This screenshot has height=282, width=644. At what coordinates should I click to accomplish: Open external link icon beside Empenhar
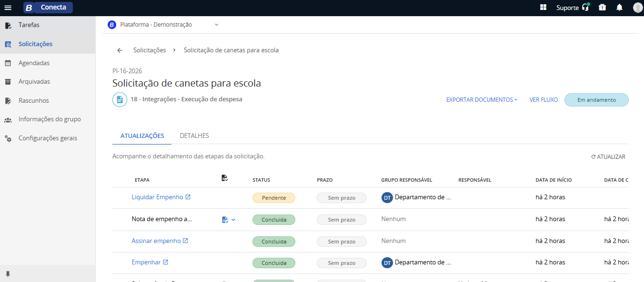click(166, 262)
